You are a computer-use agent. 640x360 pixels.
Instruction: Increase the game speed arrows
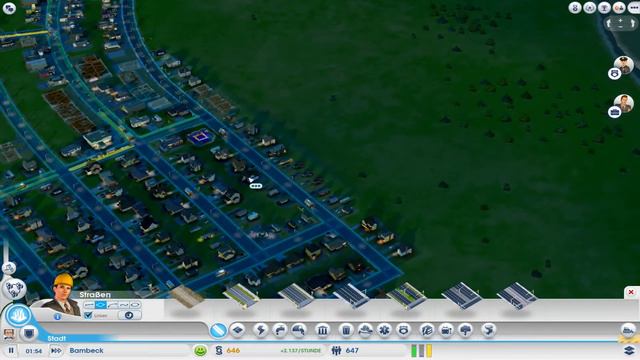click(x=56, y=350)
